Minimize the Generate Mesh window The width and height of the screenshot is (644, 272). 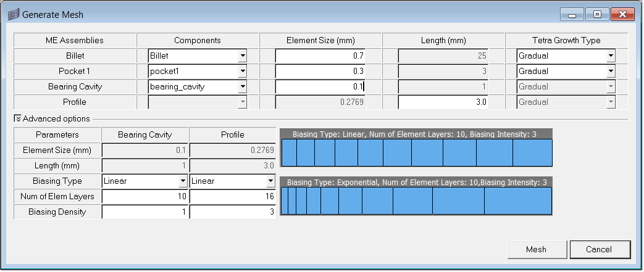572,15
